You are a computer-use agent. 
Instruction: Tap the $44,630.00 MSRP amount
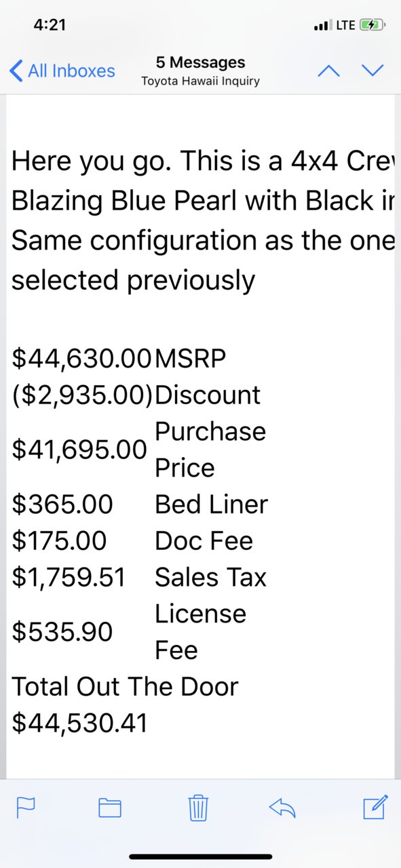81,359
